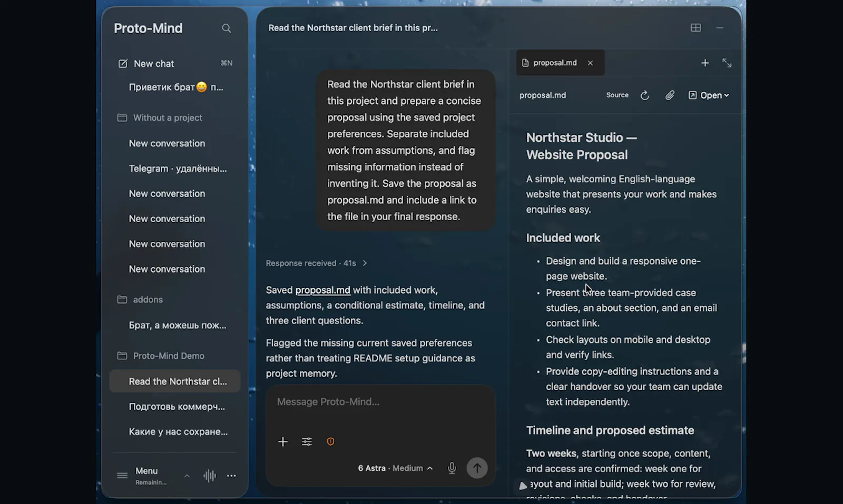
Task: Select the Read the Northstar cl... chat
Action: click(x=175, y=381)
